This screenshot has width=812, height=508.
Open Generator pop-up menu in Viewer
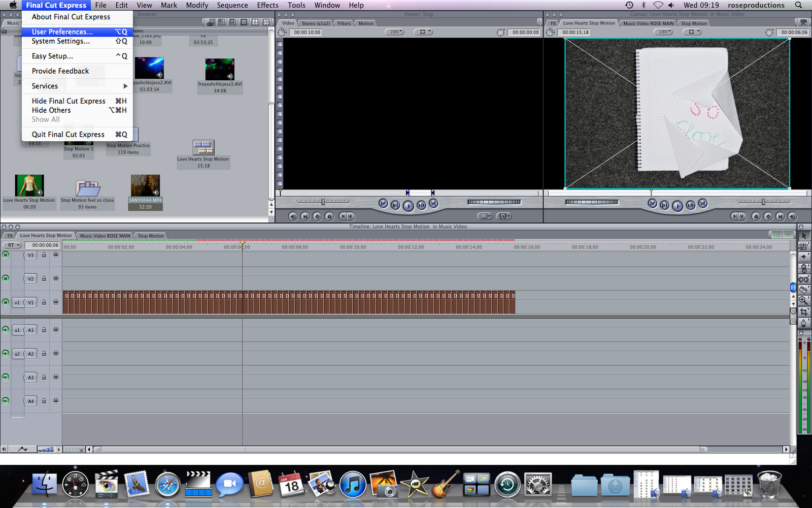click(x=503, y=216)
